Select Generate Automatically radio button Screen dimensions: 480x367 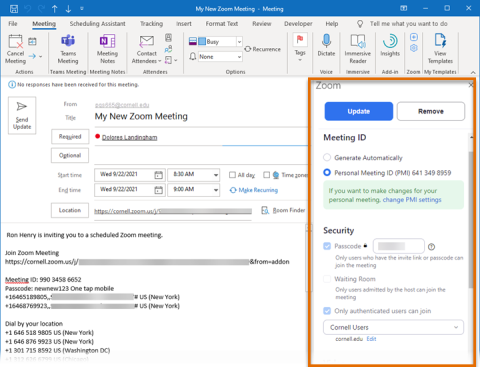coord(327,157)
